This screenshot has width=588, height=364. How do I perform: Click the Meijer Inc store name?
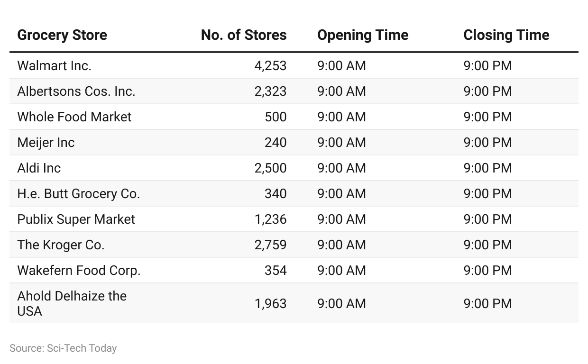coord(46,142)
